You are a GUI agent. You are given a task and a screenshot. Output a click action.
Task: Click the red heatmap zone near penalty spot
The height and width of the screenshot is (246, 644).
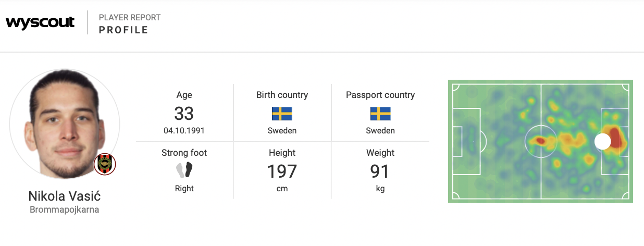click(615, 139)
